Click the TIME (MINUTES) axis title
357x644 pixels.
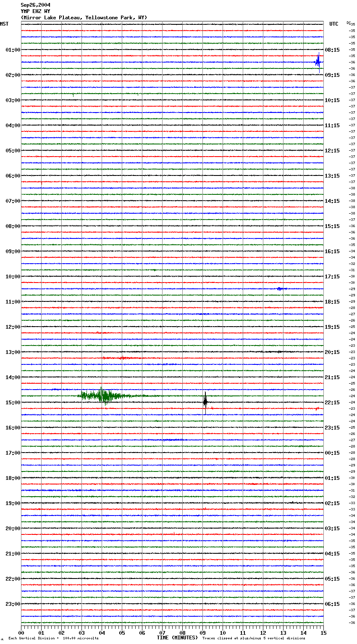[x=177, y=638]
